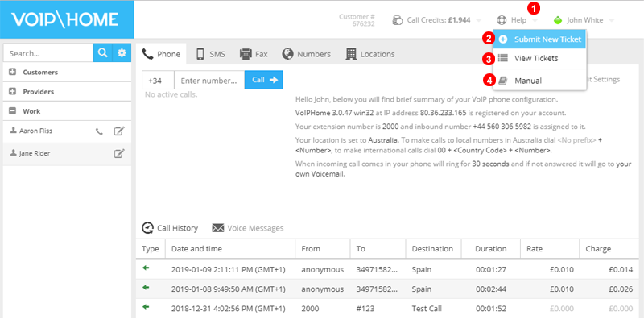Expand the Providers group
Image resolution: width=644 pixels, height=320 pixels.
click(12, 91)
